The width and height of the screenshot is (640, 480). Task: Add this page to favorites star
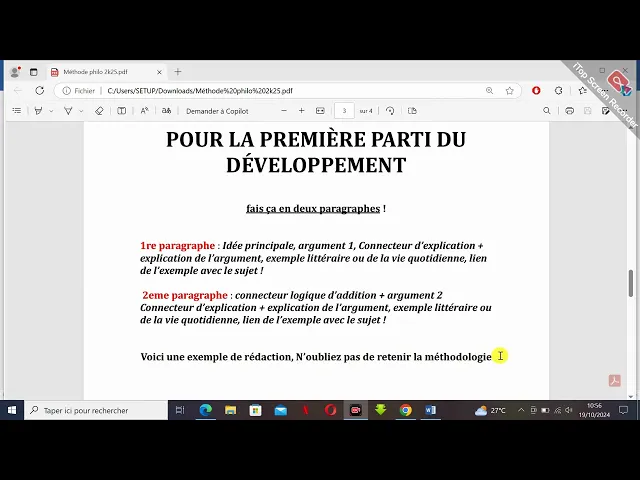point(509,91)
